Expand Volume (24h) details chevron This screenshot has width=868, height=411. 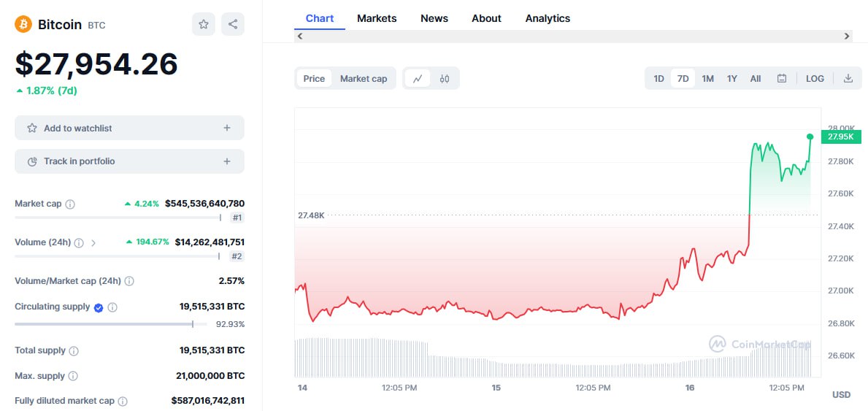[93, 242]
